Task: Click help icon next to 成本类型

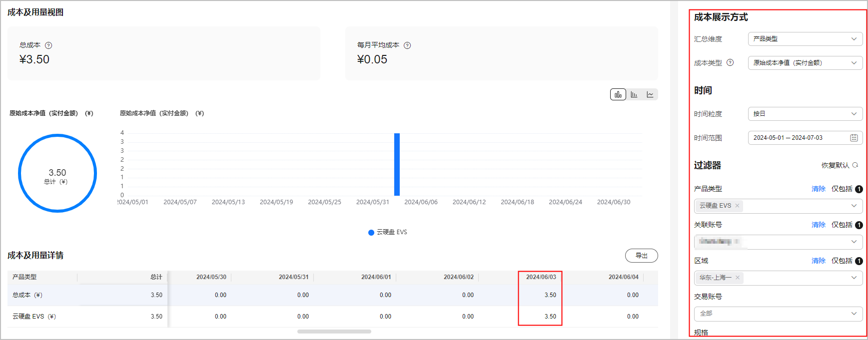Action: click(x=730, y=63)
